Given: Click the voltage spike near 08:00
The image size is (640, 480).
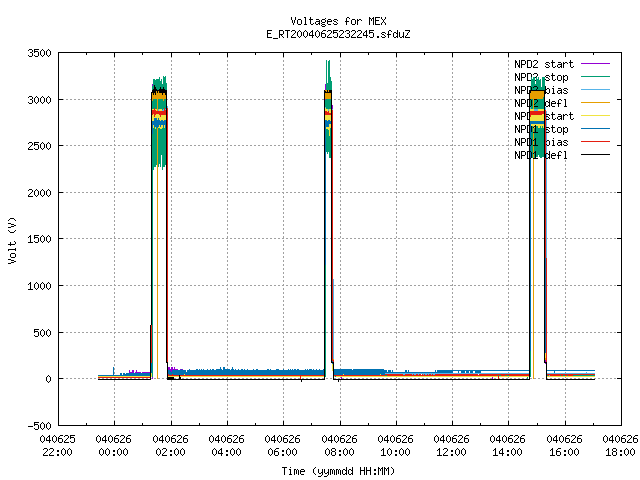Looking at the screenshot, I should click(x=329, y=220).
